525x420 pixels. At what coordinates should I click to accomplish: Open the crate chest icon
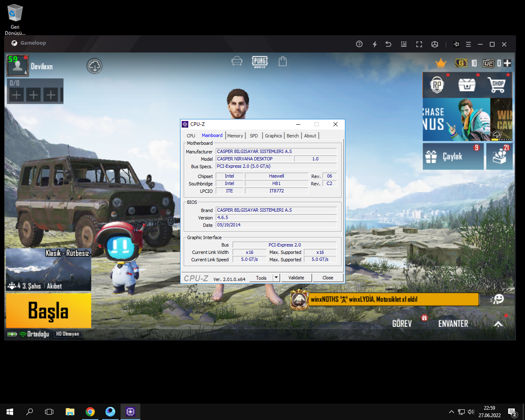(467, 85)
